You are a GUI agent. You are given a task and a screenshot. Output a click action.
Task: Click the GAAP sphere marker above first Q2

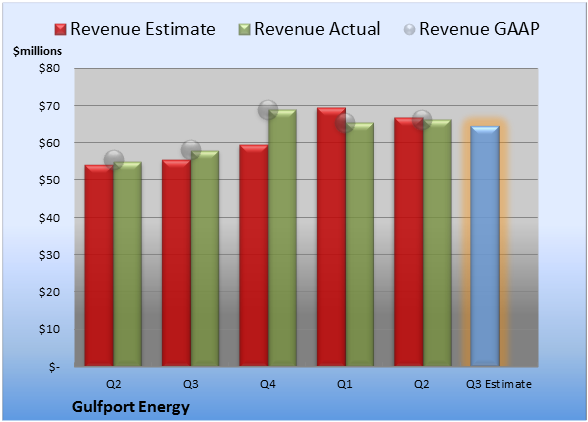click(x=114, y=160)
